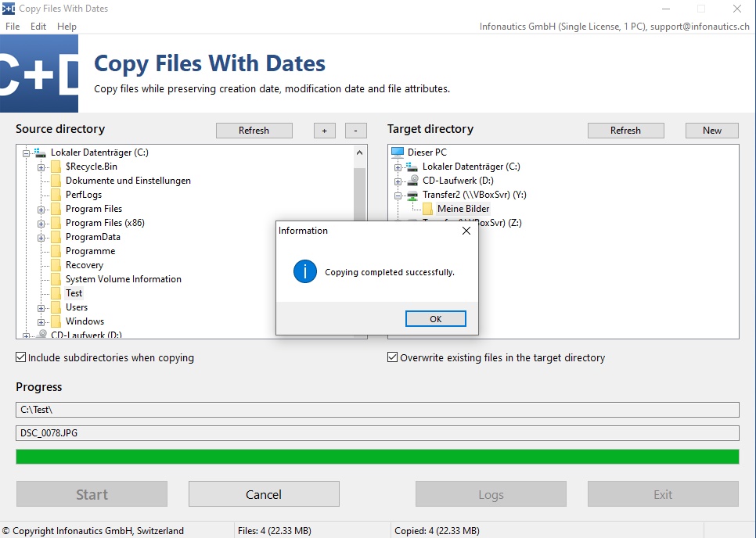Viewport: 756px width, 538px height.
Task: Select the Dieser PC computer icon
Action: (x=399, y=152)
